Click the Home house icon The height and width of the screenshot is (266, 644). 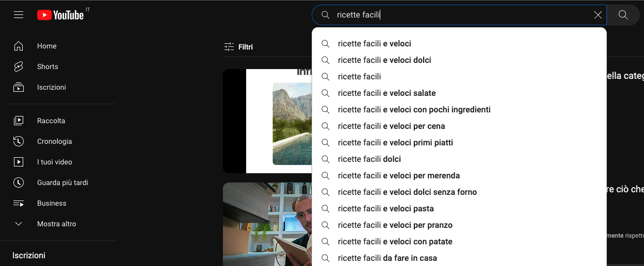pyautogui.click(x=19, y=46)
